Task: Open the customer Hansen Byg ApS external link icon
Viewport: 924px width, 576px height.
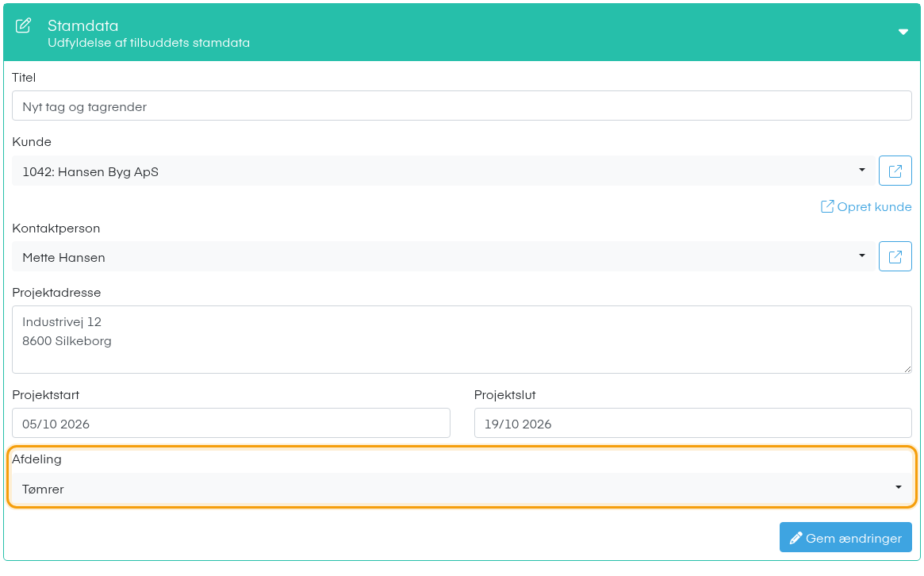Action: pos(895,171)
